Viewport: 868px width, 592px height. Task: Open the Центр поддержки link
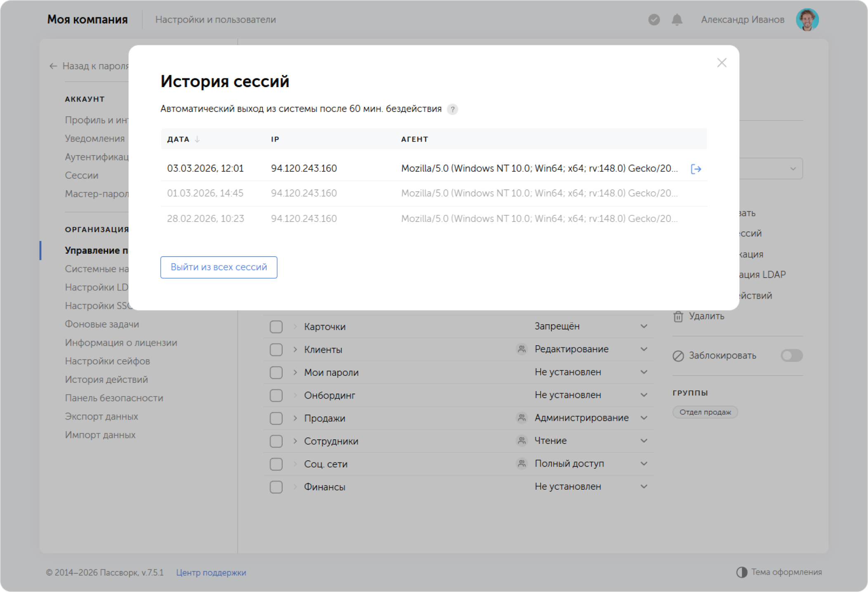[211, 573]
